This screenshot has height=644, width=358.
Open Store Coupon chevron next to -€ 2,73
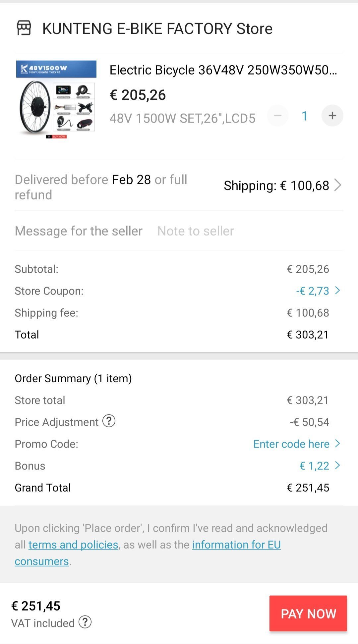(x=337, y=291)
